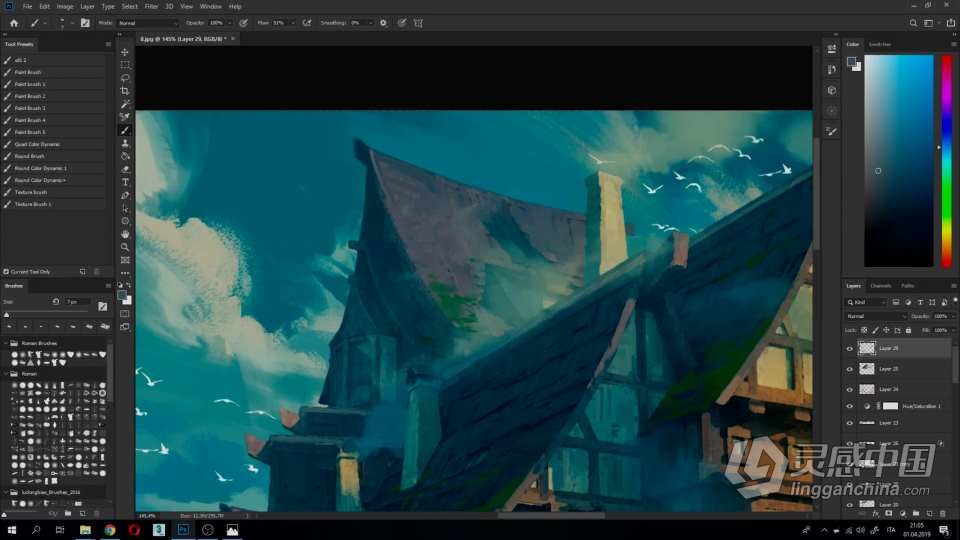Open the smoothing options gear

tap(383, 23)
